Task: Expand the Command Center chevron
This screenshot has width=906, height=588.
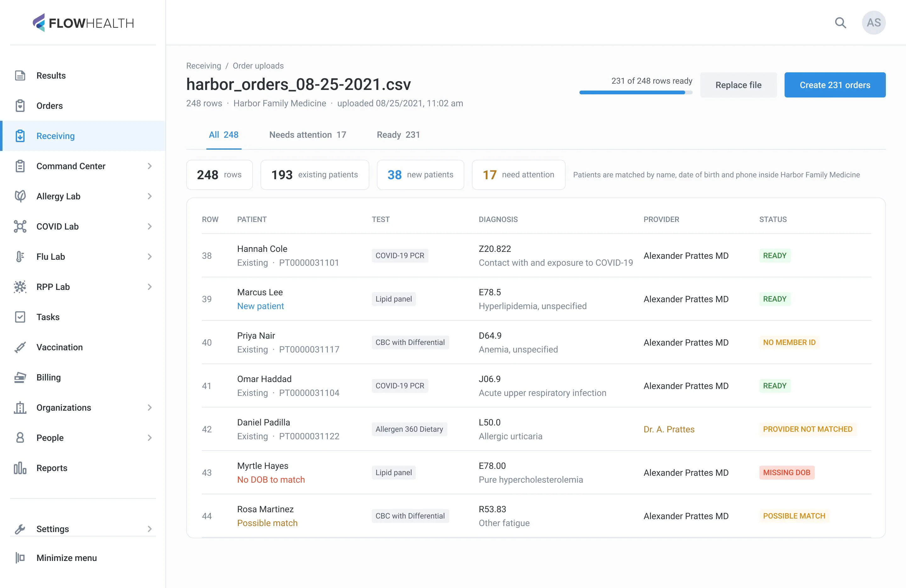Action: click(150, 166)
